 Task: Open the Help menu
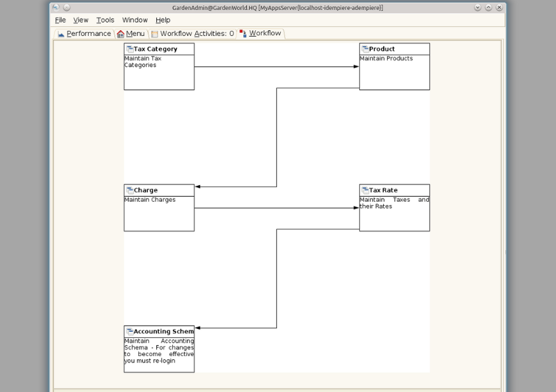click(163, 20)
